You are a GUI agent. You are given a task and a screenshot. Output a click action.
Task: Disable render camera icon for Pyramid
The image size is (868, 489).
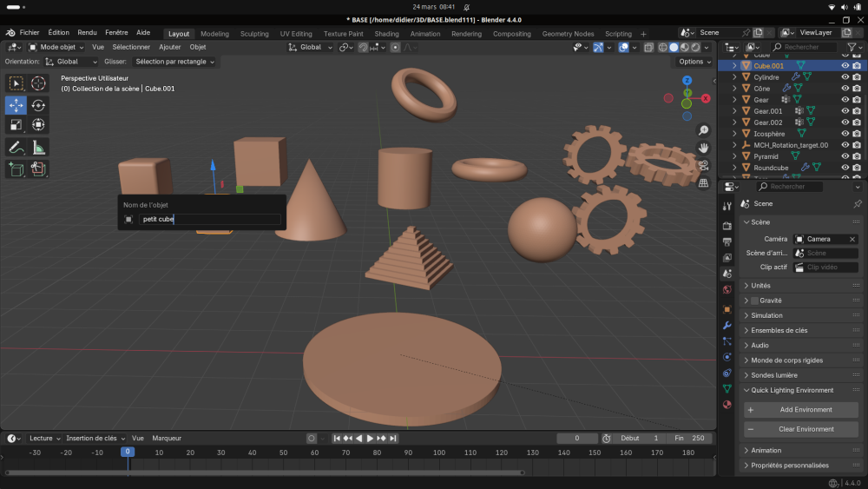tap(857, 156)
